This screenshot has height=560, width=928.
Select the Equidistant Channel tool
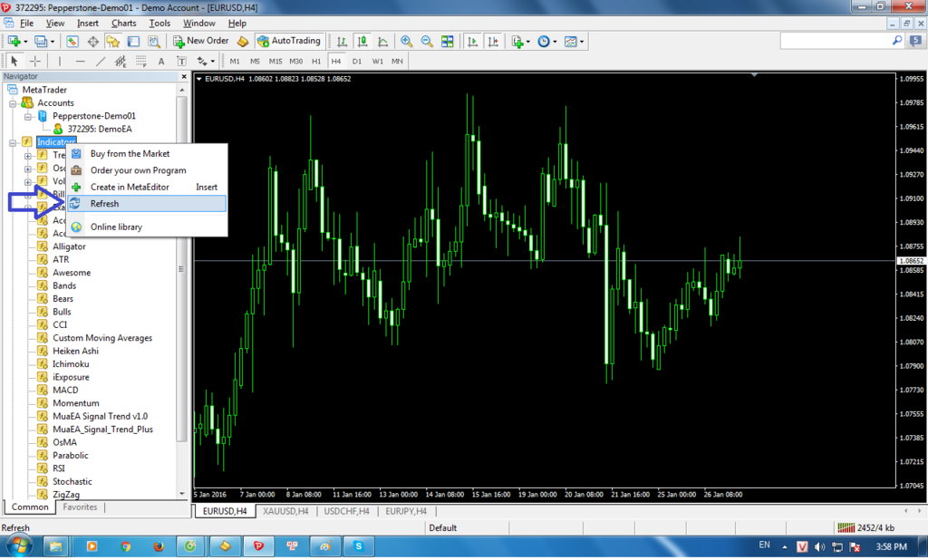click(121, 61)
